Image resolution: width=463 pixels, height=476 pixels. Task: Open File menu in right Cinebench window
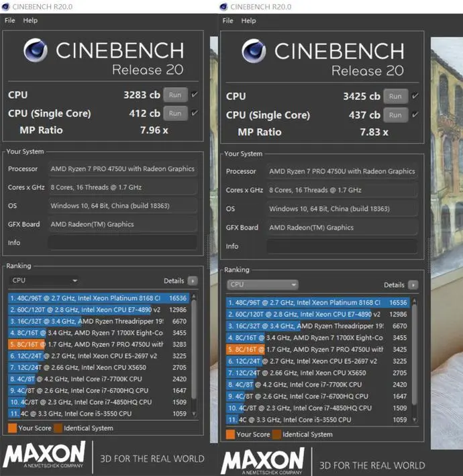click(x=228, y=21)
